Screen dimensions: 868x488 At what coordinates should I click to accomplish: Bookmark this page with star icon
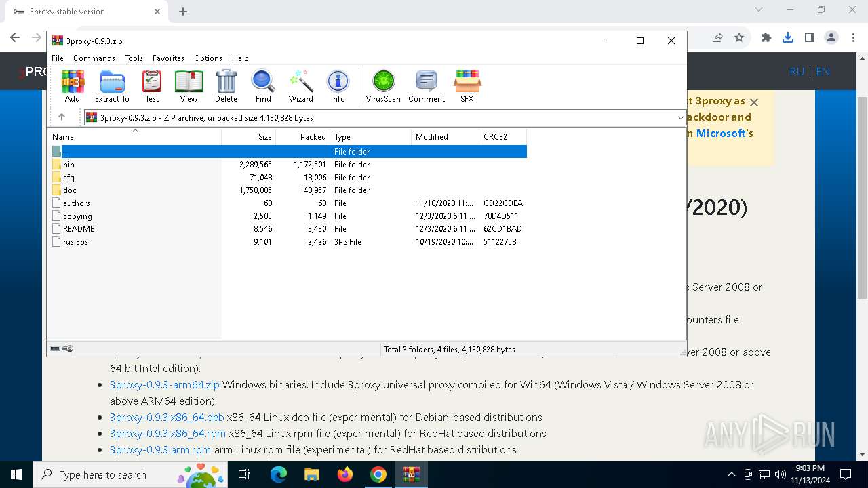[739, 38]
